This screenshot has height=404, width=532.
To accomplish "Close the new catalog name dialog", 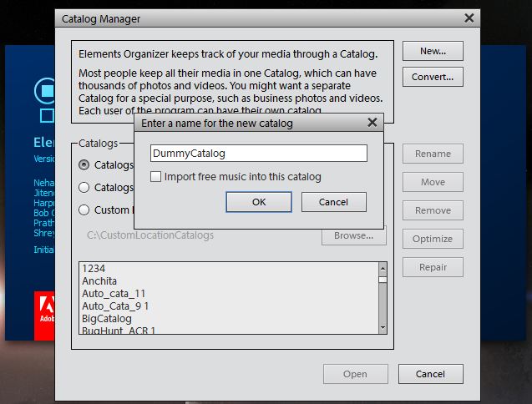I will (x=372, y=123).
